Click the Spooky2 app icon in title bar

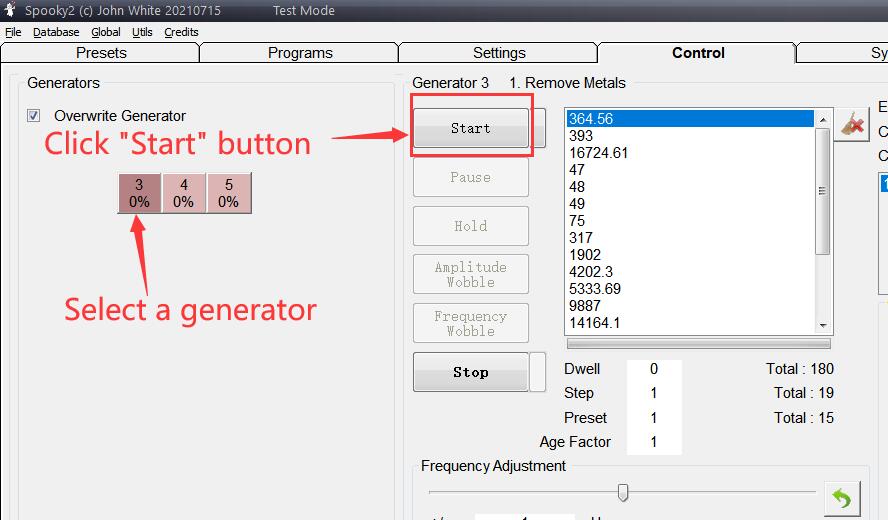coord(10,10)
